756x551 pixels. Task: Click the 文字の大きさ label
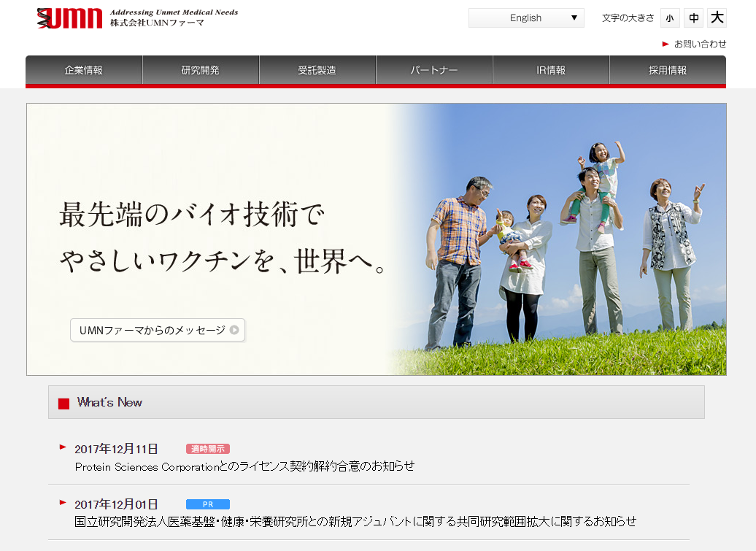tap(628, 18)
